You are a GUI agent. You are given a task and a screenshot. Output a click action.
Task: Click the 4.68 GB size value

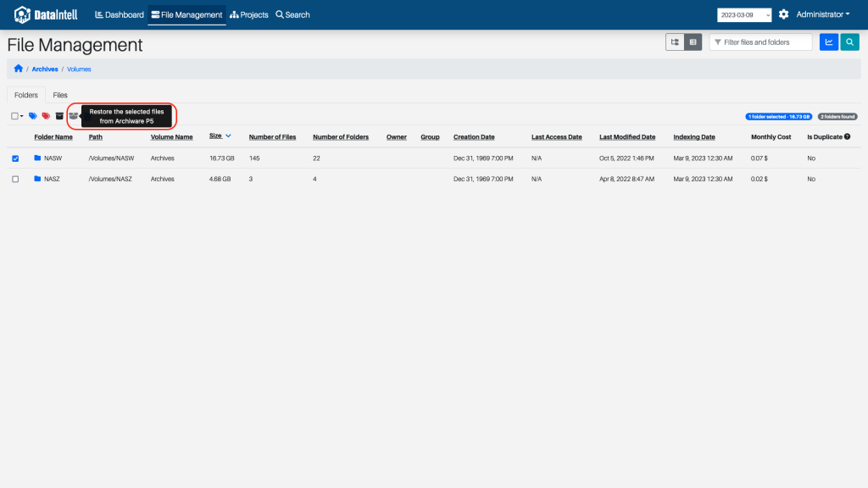220,180
